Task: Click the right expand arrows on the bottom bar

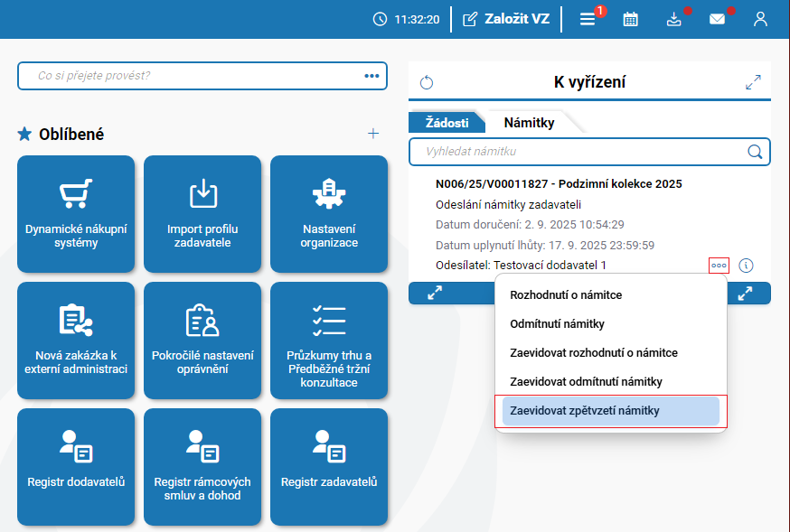Action: pyautogui.click(x=745, y=293)
